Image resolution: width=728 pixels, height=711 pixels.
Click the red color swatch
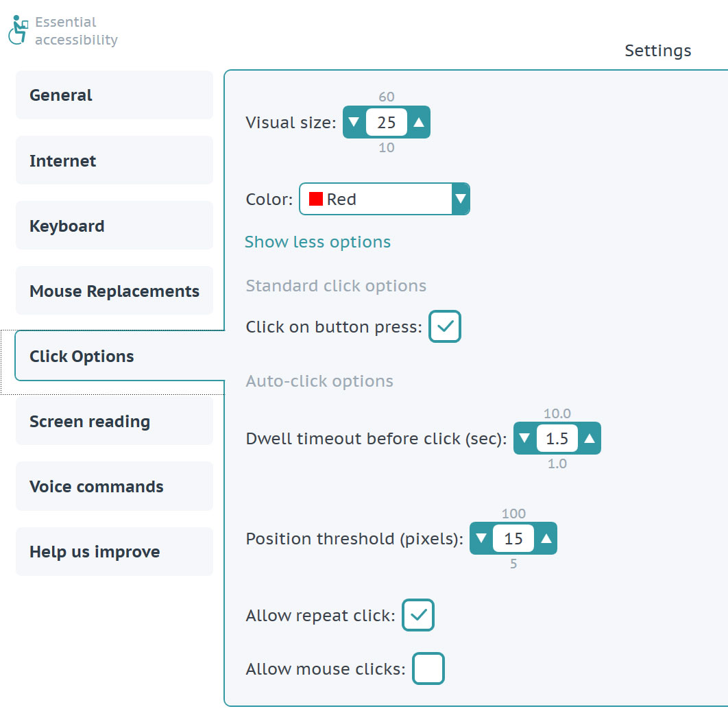(316, 199)
